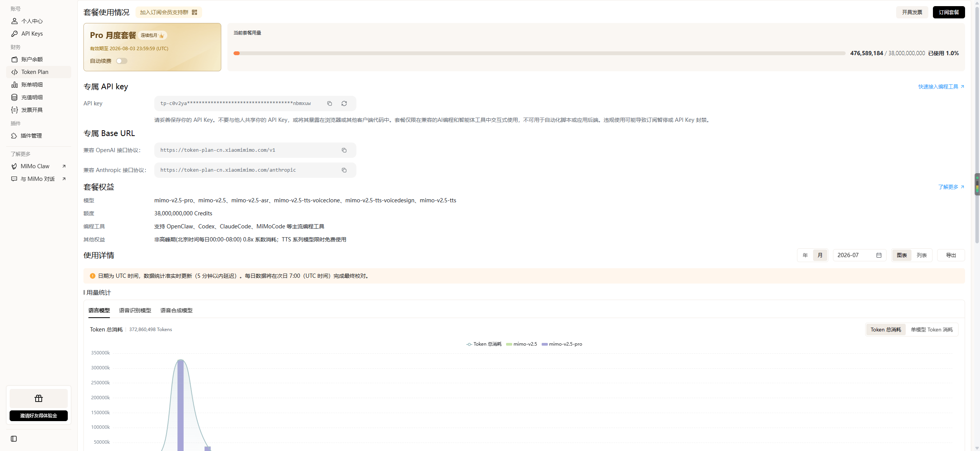Copy the OpenAI-compatible base URL

point(344,150)
